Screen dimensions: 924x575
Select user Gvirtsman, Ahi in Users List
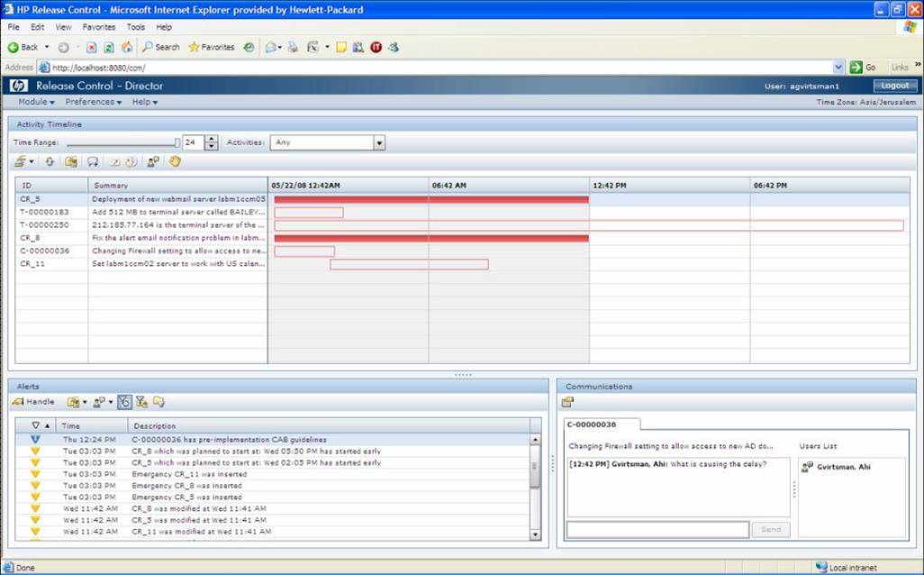pyautogui.click(x=843, y=467)
